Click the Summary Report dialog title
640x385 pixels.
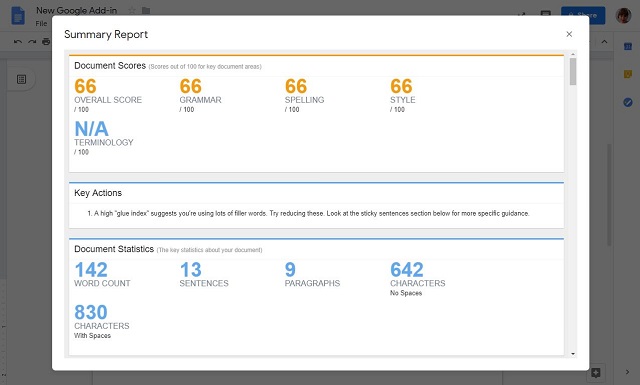click(106, 35)
